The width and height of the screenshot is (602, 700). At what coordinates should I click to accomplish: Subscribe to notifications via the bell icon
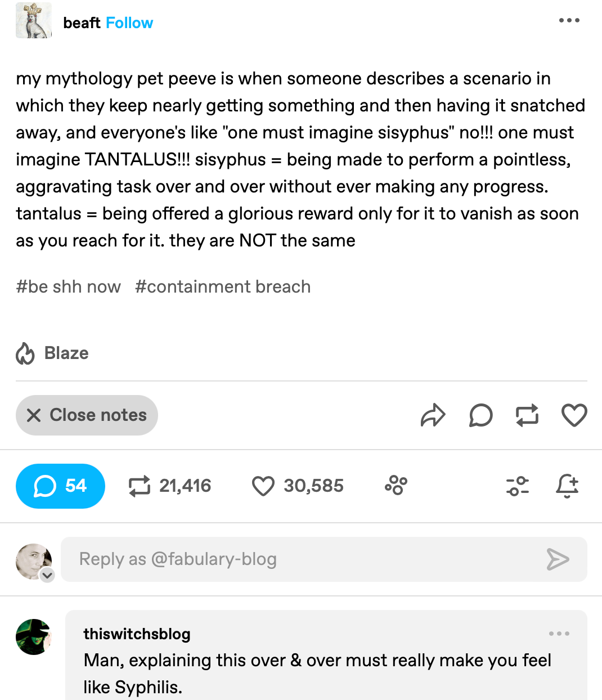[x=567, y=485]
